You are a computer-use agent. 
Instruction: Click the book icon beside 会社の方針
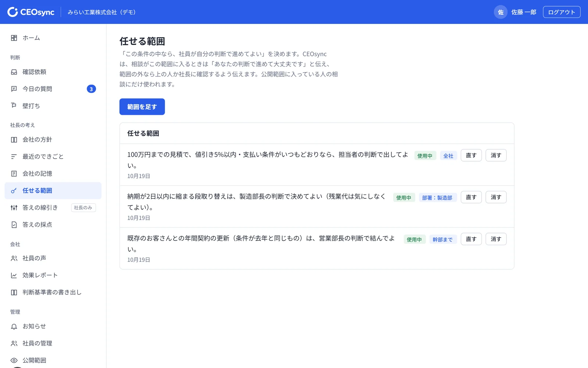14,140
